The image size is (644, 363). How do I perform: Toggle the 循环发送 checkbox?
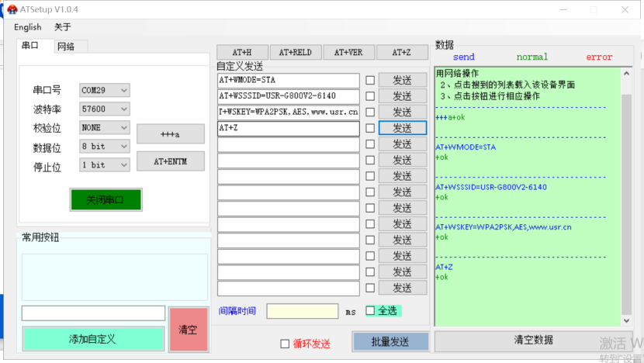click(x=285, y=344)
